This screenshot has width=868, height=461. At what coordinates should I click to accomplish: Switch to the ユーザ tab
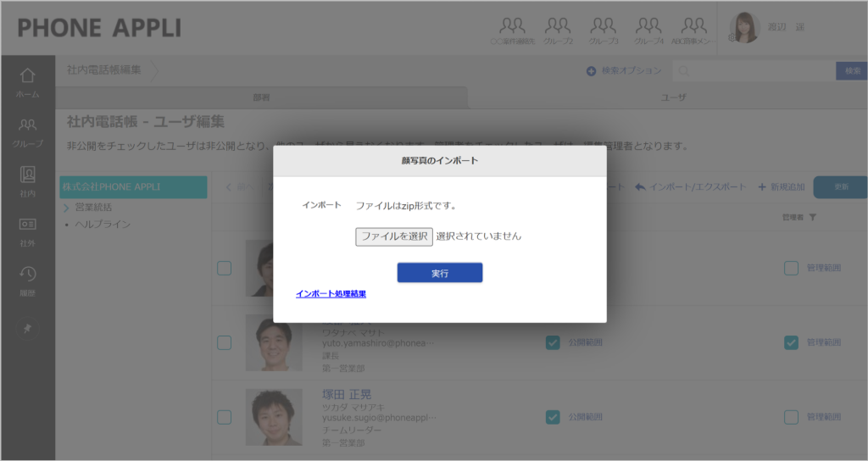pyautogui.click(x=673, y=97)
